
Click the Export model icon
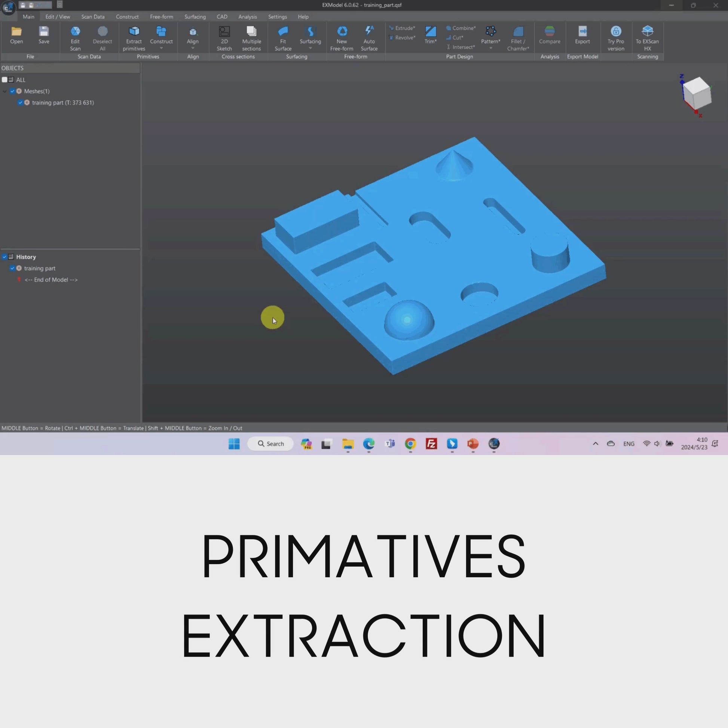[x=582, y=32]
